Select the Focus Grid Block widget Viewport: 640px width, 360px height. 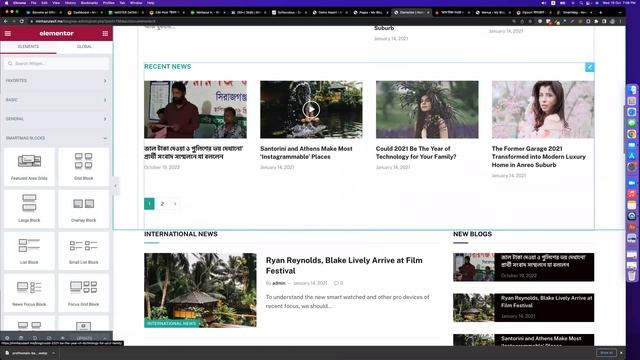(x=84, y=293)
